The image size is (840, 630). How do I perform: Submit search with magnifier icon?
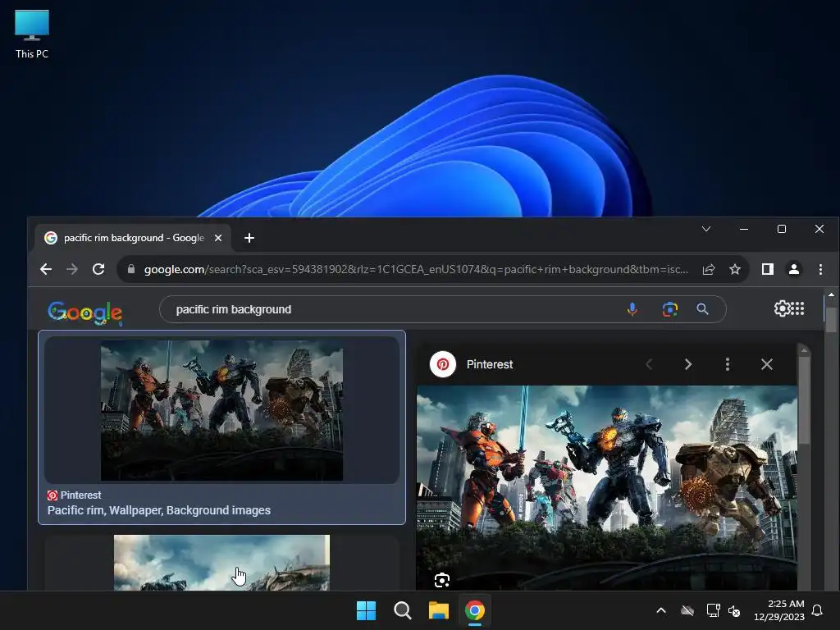coord(702,309)
